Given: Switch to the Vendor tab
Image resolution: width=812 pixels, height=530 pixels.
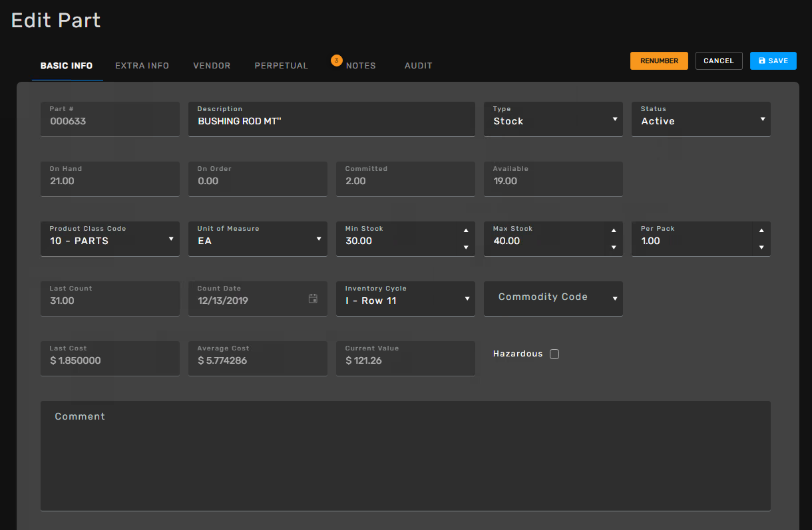Looking at the screenshot, I should pyautogui.click(x=212, y=66).
